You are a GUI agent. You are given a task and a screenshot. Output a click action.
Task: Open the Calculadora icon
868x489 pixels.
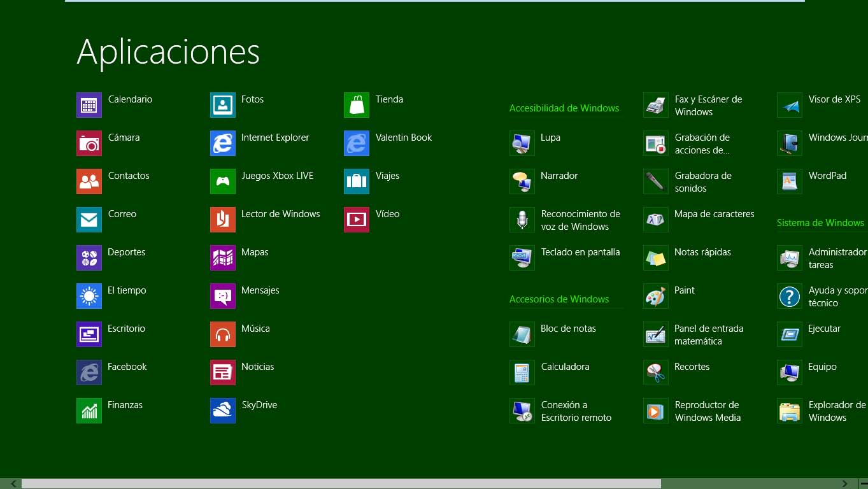(522, 372)
